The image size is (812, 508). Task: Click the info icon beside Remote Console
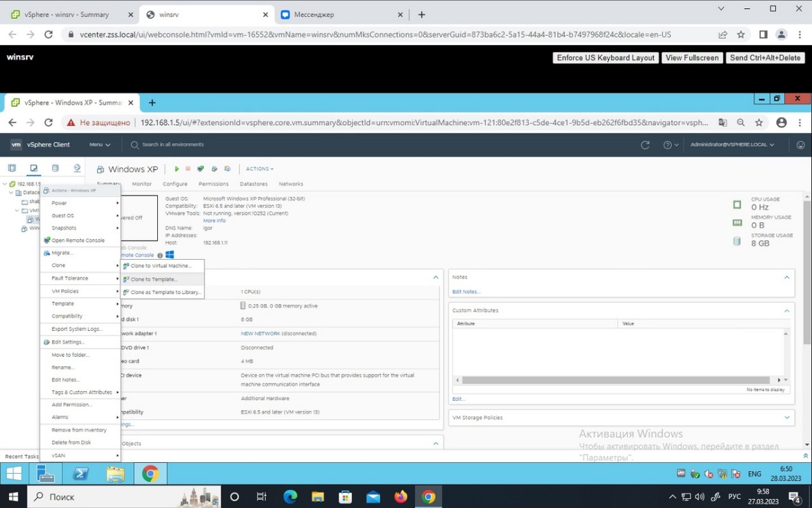pos(160,255)
